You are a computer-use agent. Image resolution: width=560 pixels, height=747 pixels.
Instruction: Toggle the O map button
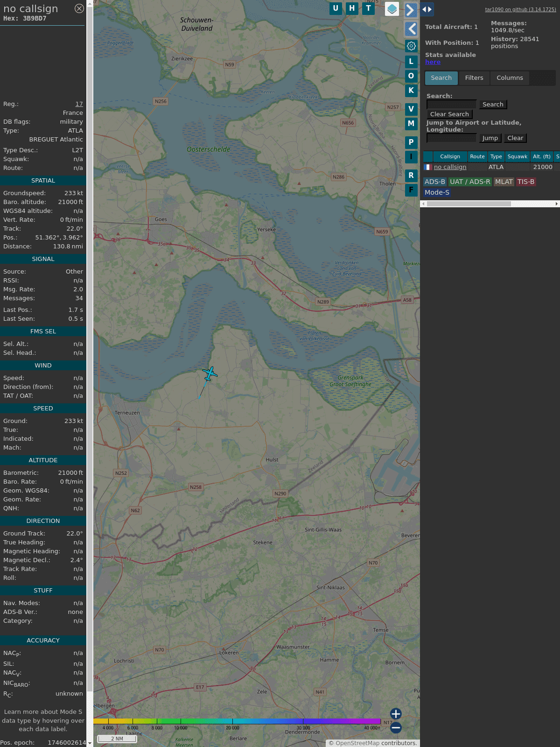(x=411, y=76)
